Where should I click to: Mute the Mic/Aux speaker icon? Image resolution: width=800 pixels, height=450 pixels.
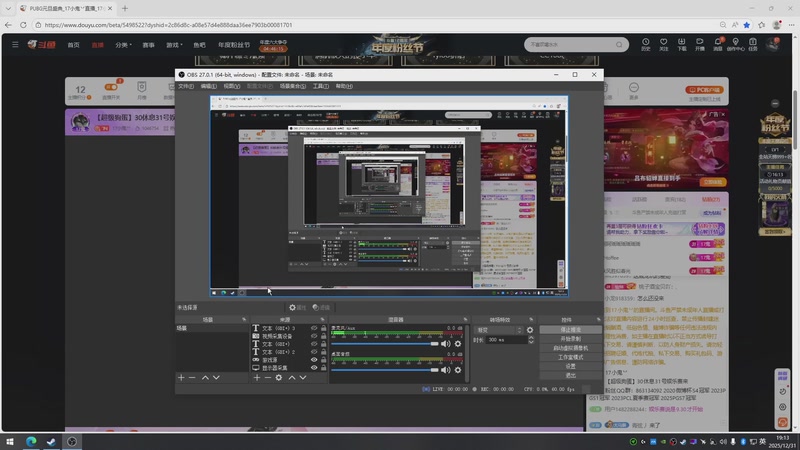click(445, 344)
